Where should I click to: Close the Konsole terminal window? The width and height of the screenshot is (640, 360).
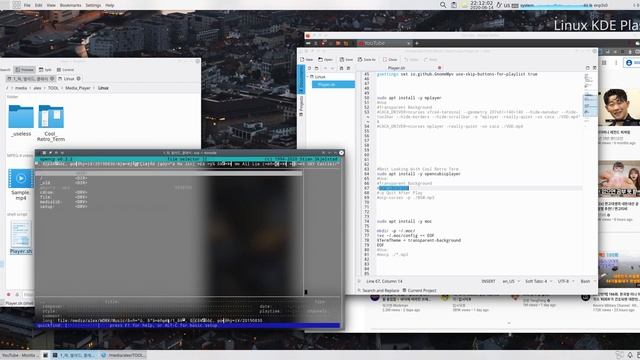[x=341, y=153]
